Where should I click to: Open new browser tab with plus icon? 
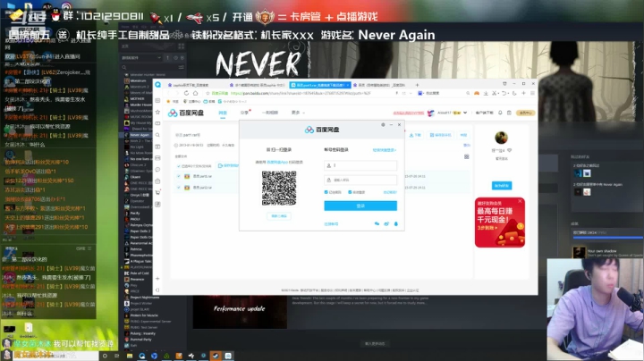tap(417, 85)
